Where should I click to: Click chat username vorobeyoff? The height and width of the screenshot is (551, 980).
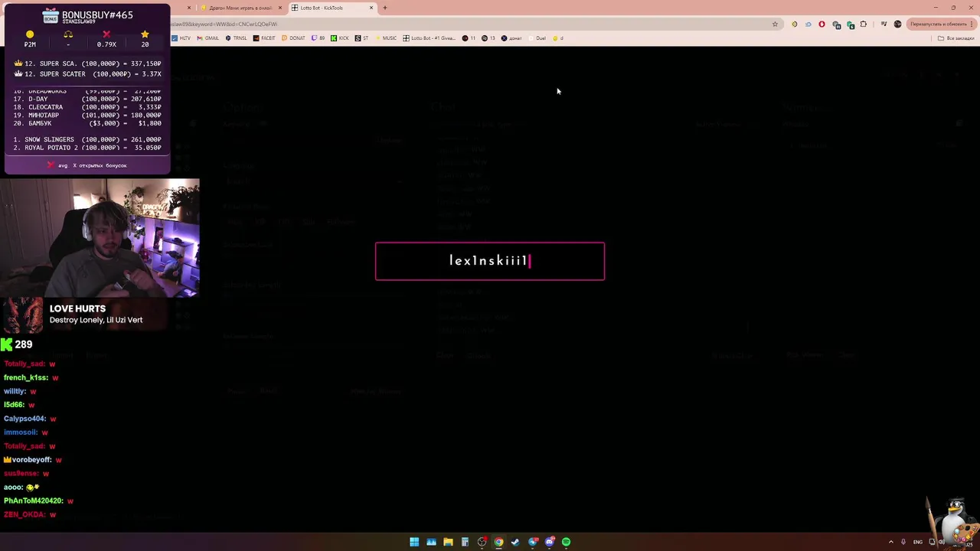[x=31, y=460]
